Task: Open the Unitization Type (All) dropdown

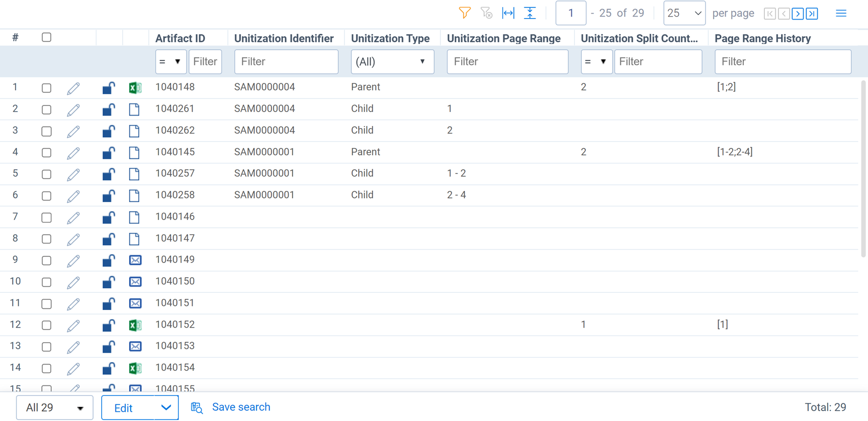Action: (392, 62)
